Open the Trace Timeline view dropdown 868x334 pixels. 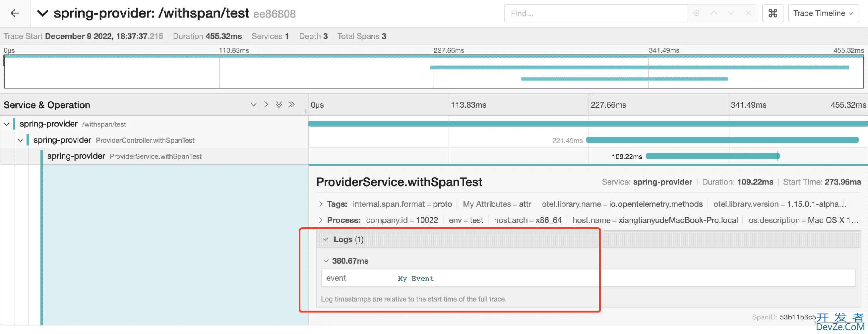(x=824, y=14)
